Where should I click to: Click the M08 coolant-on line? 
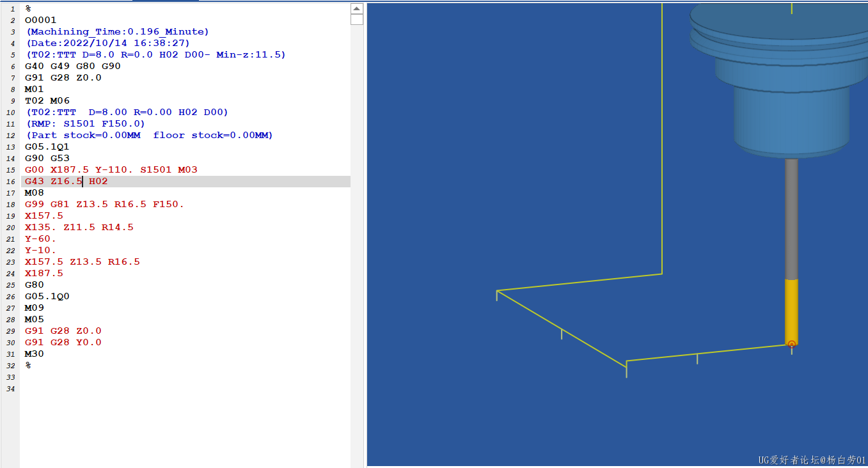point(35,192)
